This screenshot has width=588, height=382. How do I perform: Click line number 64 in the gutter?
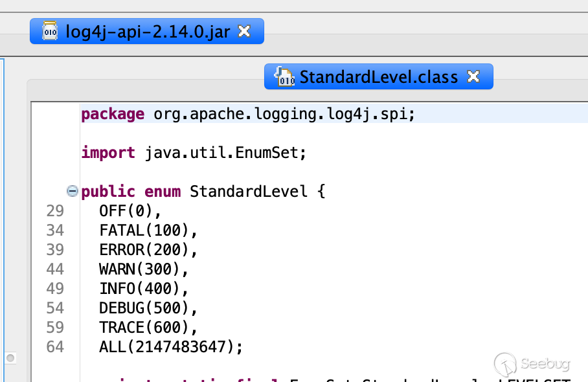[x=55, y=347]
